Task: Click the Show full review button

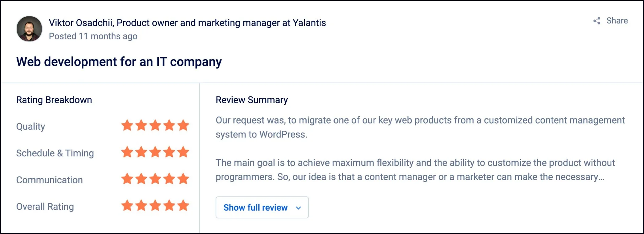Action: pyautogui.click(x=262, y=207)
